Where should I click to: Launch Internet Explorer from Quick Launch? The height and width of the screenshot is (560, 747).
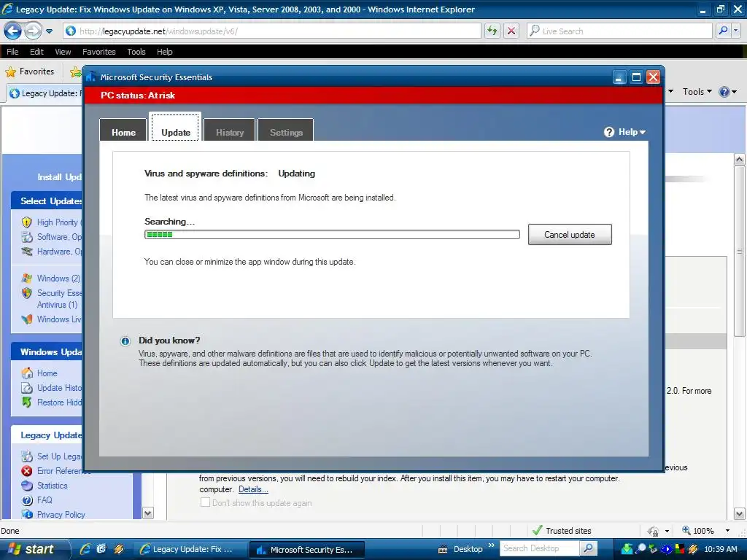(85, 549)
